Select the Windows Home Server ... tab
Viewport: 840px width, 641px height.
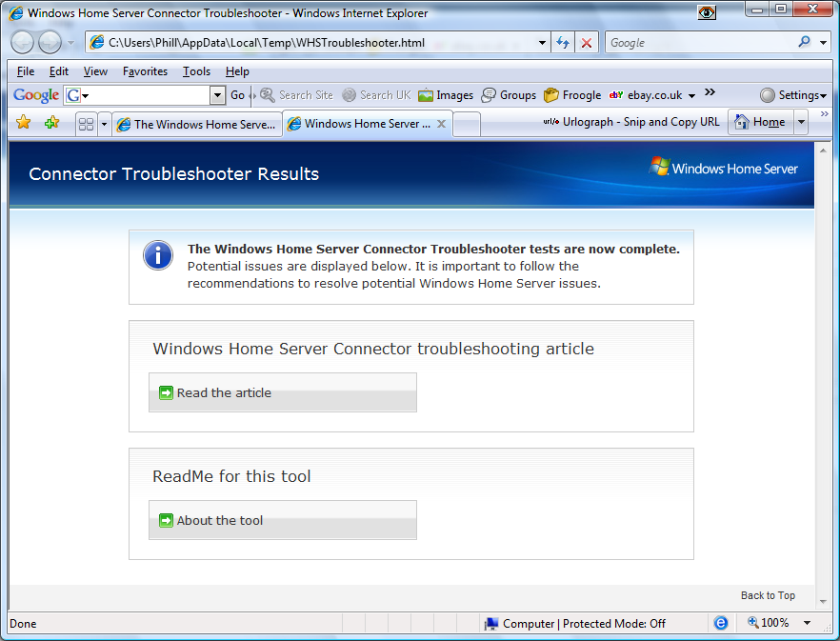click(x=368, y=124)
